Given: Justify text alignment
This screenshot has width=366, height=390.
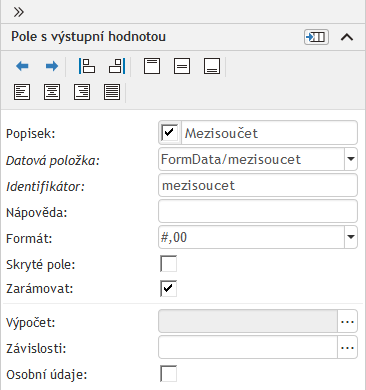Looking at the screenshot, I should 112,92.
